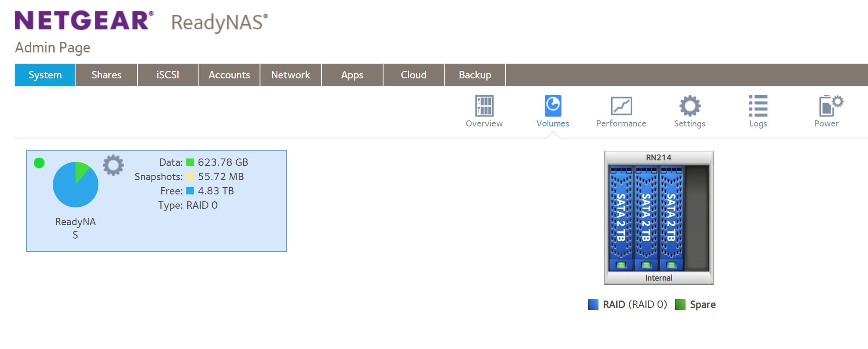
Task: Click the volume settings gear in the ReadyNAS card
Action: pyautogui.click(x=113, y=165)
